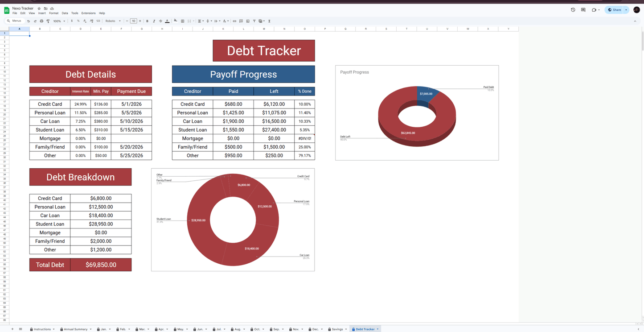Decrease font size with minus button

point(127,21)
